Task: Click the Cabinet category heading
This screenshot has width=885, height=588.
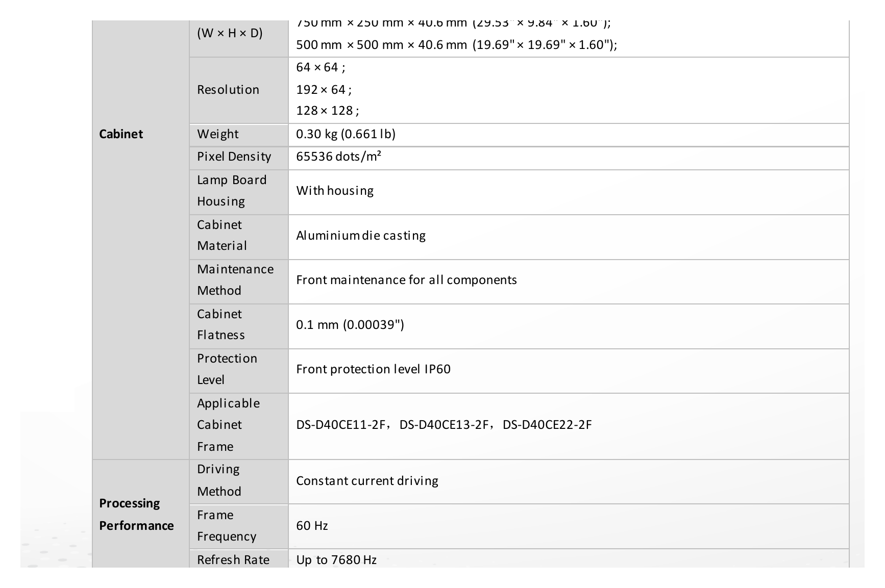Action: [121, 134]
